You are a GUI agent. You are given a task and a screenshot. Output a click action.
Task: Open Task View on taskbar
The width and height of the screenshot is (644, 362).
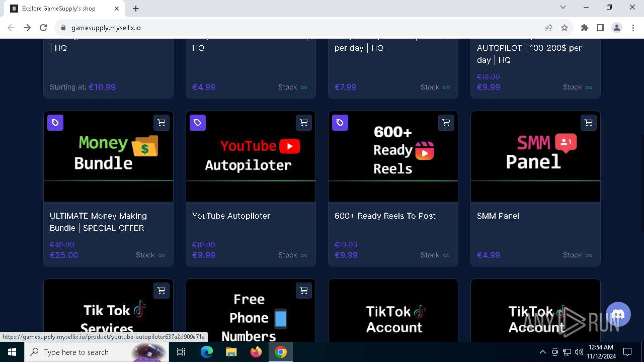182,352
